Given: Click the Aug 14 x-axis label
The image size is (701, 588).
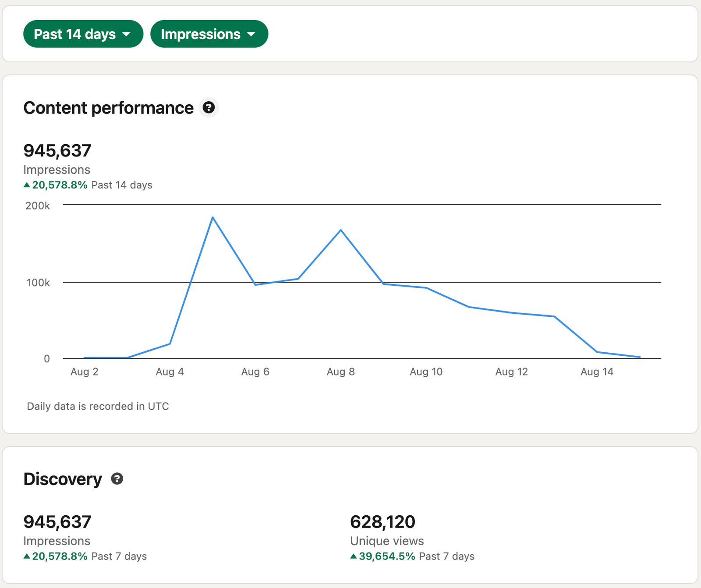Looking at the screenshot, I should [x=597, y=372].
